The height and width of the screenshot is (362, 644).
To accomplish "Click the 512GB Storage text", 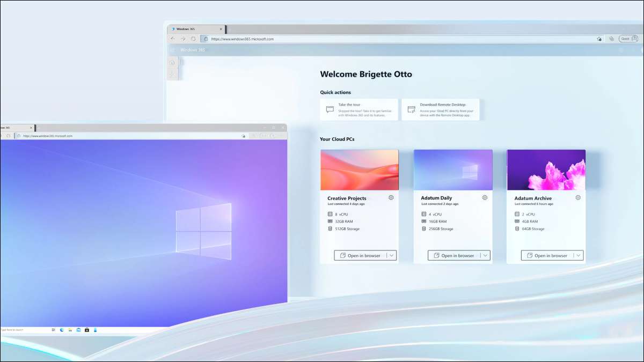I will coord(347,229).
